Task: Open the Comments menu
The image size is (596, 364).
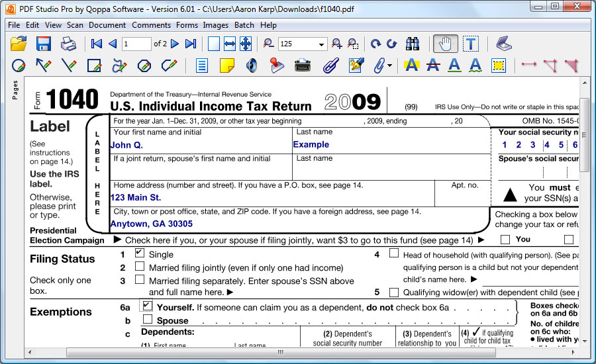Action: pyautogui.click(x=151, y=25)
